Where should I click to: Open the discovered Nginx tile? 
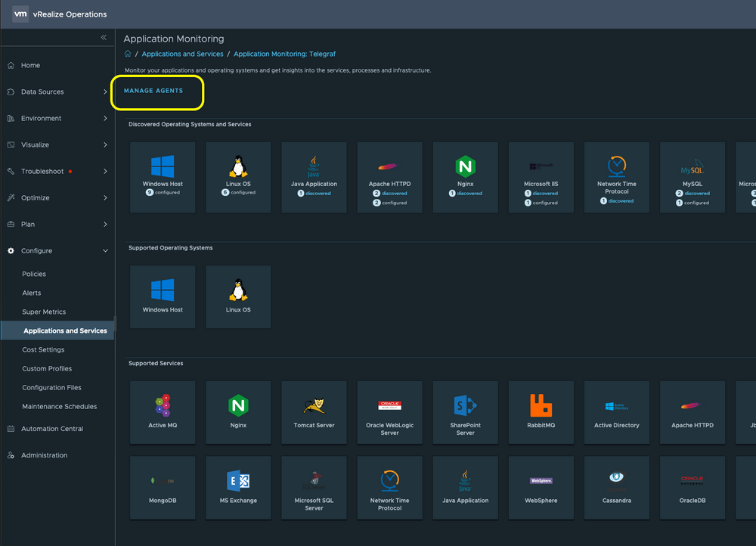tap(465, 177)
